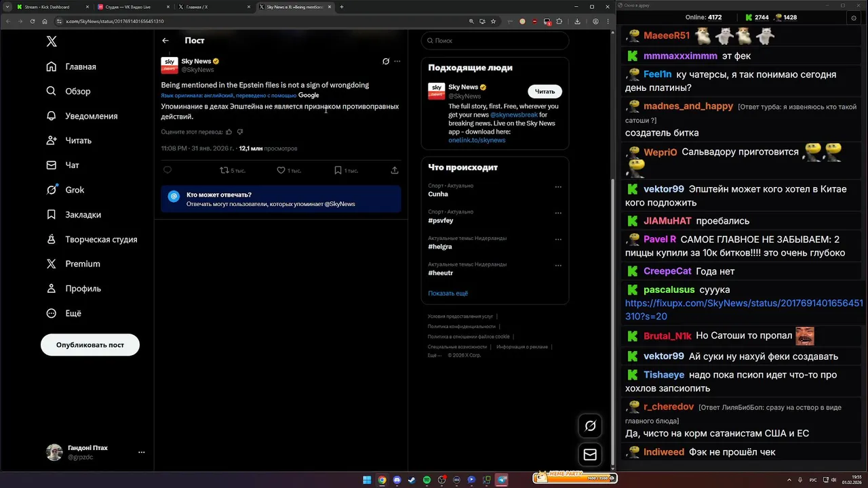Open the browser downloads icon
868x488 pixels.
[x=577, y=21]
